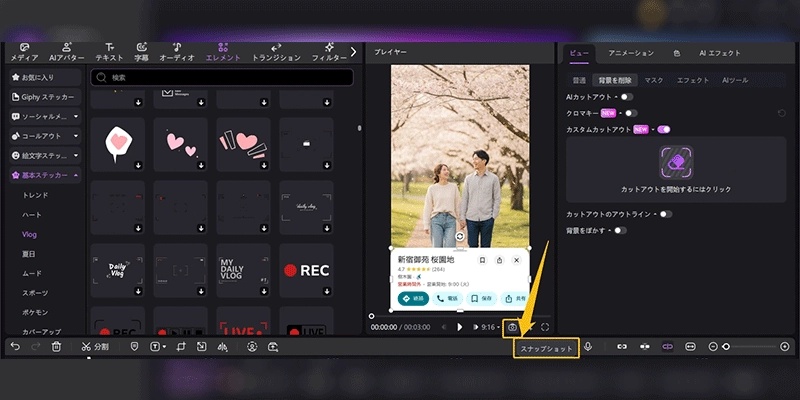Enable the カットアウトのアウトライン toggle

click(x=666, y=214)
